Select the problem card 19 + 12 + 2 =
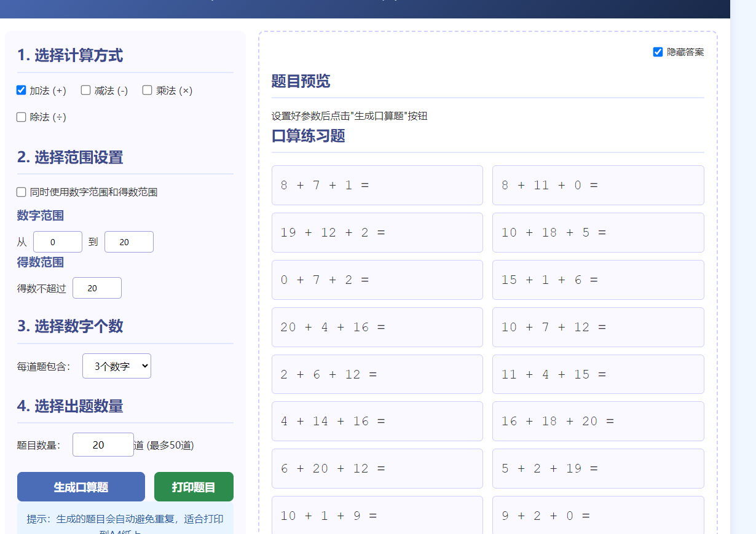 (x=377, y=232)
